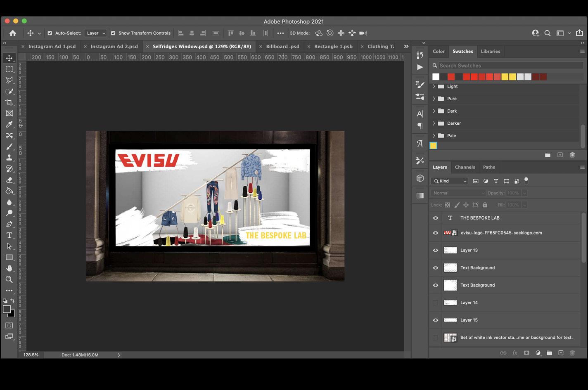
Task: Open the Auto-Select Layer dropdown
Action: pyautogui.click(x=95, y=33)
